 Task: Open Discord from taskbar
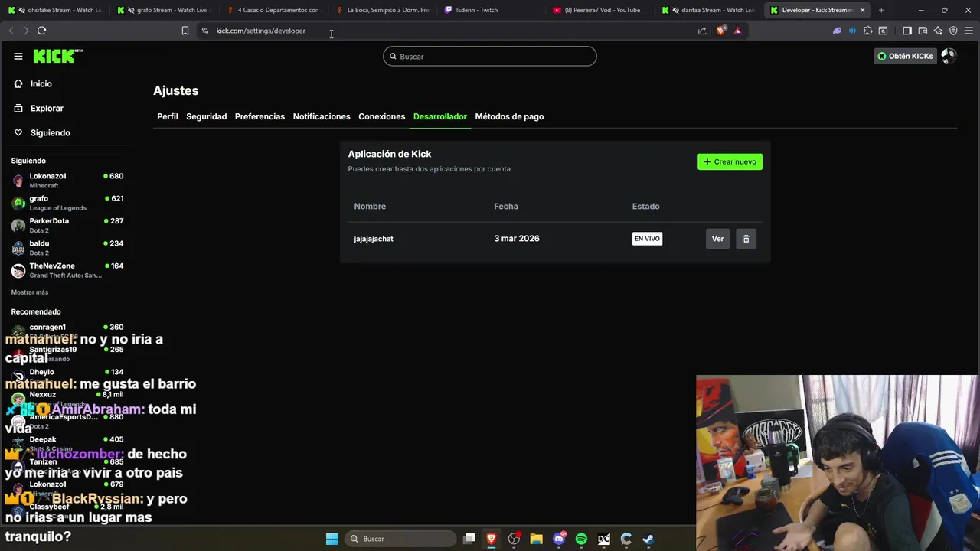[x=559, y=539]
